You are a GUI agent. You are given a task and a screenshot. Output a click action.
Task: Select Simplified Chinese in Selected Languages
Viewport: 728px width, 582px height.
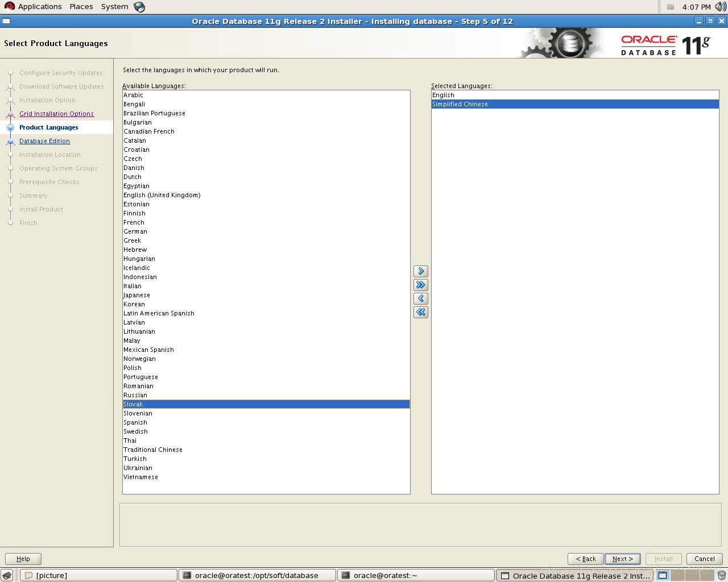(x=575, y=104)
